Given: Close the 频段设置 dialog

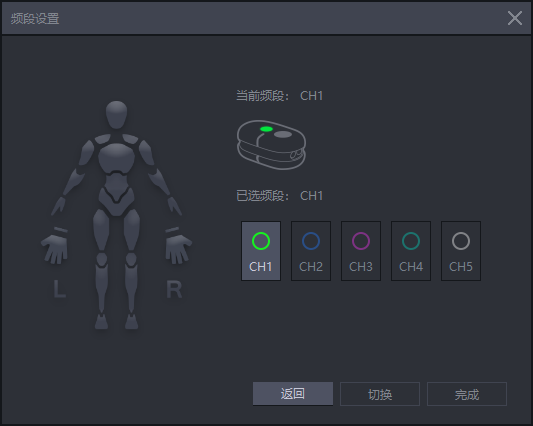Looking at the screenshot, I should pyautogui.click(x=515, y=18).
